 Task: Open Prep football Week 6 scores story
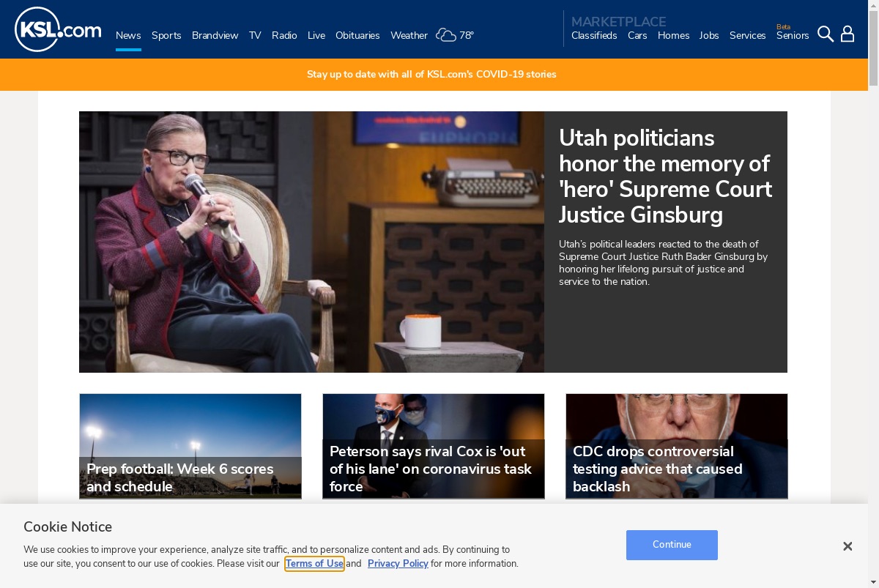(190, 446)
